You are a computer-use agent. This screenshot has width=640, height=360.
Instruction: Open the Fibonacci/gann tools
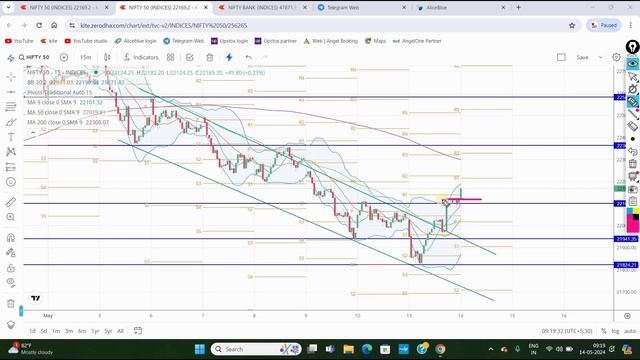tap(11, 107)
